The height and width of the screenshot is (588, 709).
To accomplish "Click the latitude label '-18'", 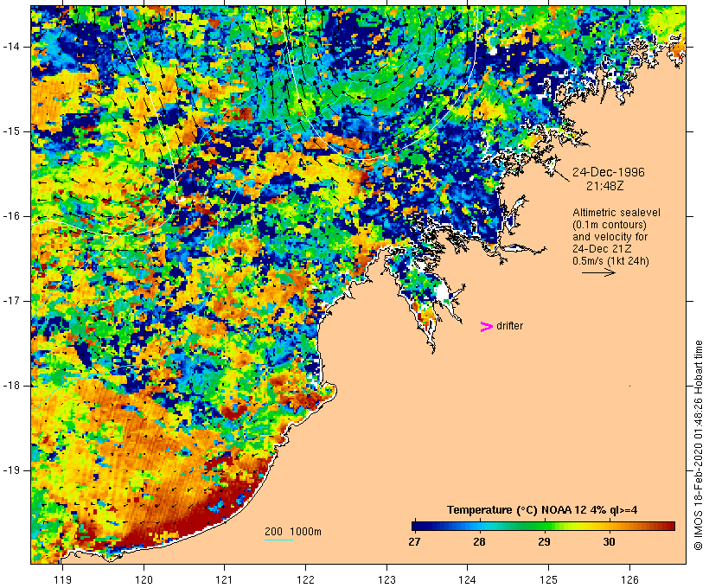I will (x=11, y=386).
